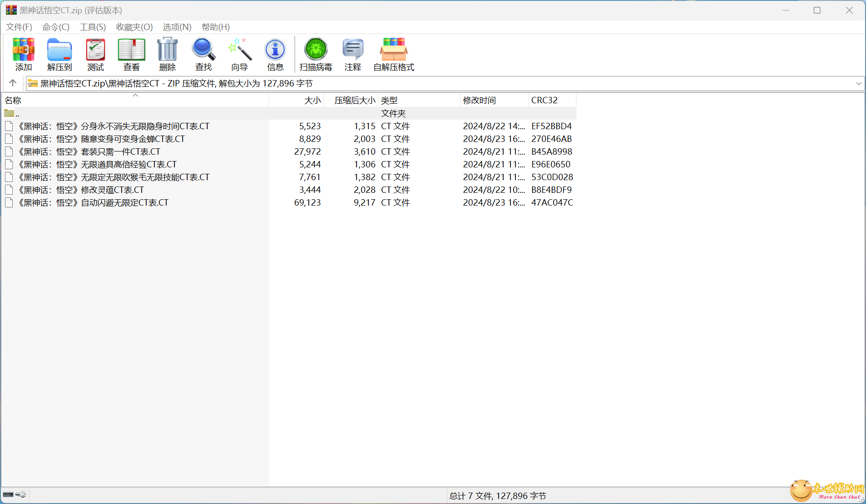Click CRC32 value EF52BBD4

551,126
